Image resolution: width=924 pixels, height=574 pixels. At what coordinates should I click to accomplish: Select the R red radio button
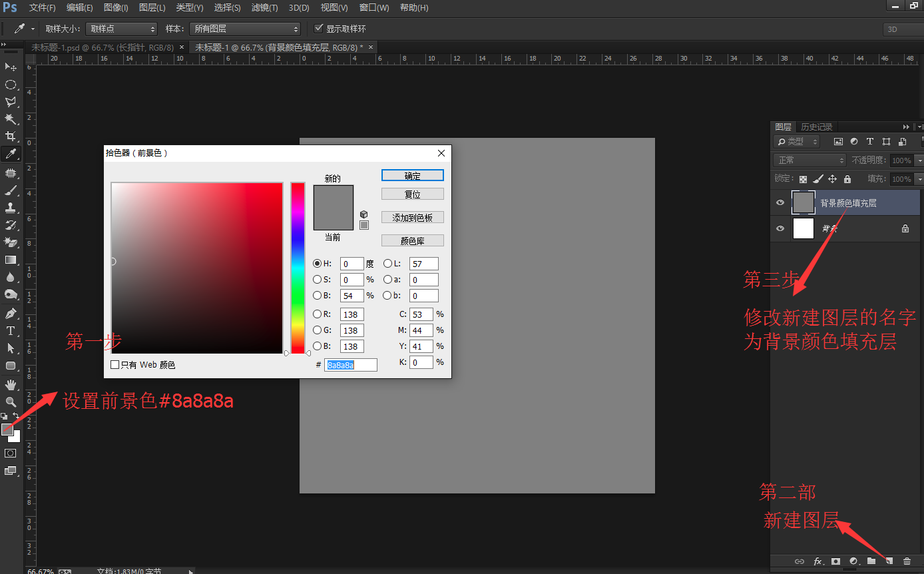pyautogui.click(x=318, y=314)
